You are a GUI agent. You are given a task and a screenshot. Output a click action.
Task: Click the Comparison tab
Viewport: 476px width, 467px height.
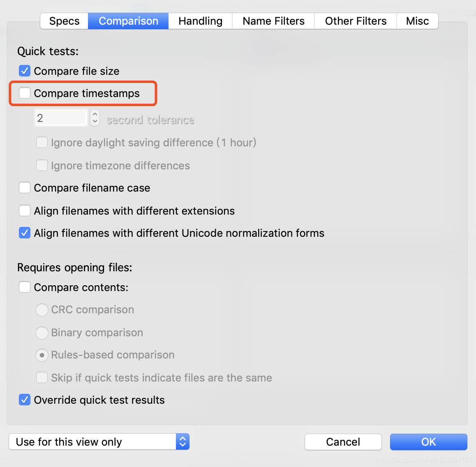point(128,21)
